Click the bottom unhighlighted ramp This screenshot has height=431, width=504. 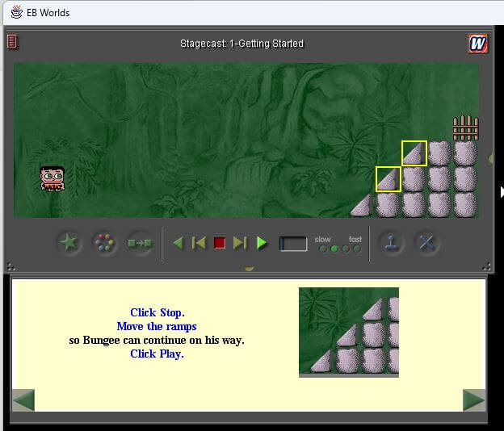tap(362, 205)
